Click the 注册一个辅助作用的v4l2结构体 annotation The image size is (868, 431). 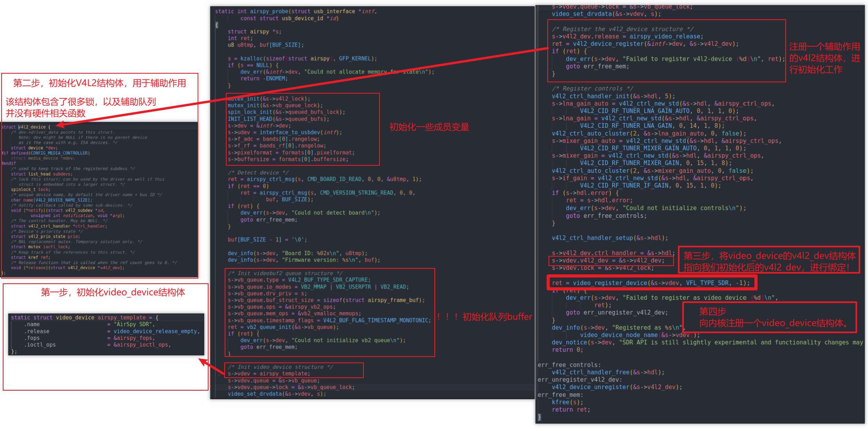824,58
